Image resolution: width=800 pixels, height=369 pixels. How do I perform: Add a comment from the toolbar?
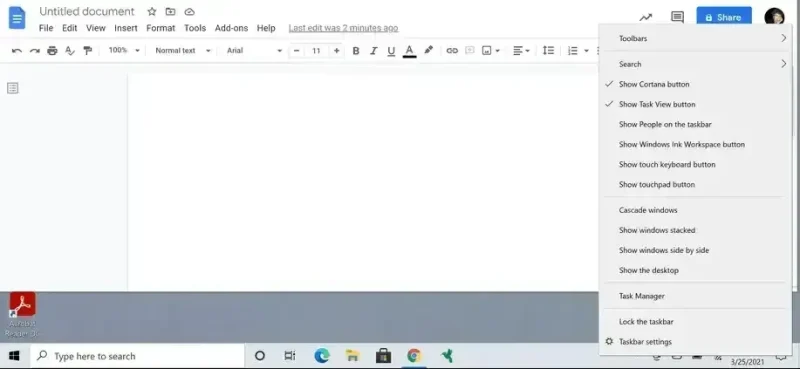(470, 51)
